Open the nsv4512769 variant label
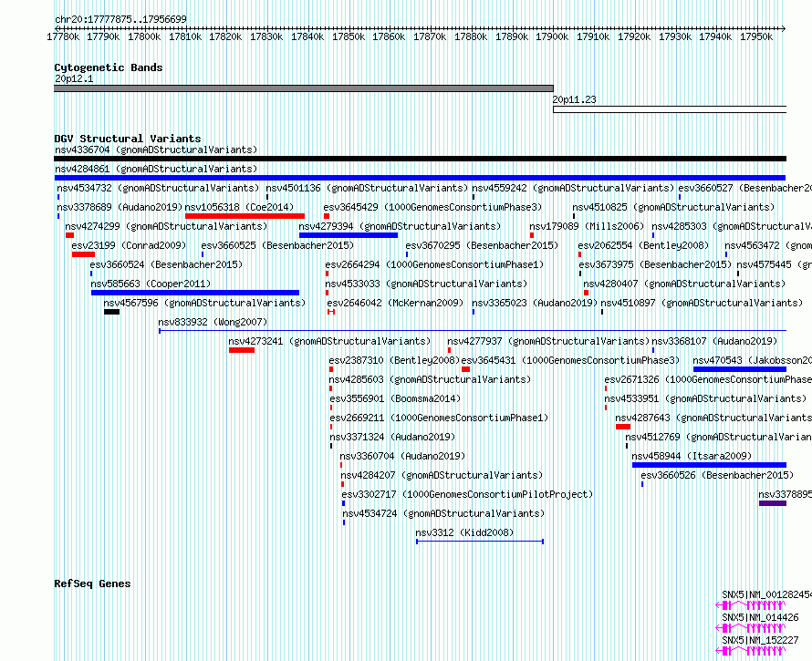 (718, 437)
